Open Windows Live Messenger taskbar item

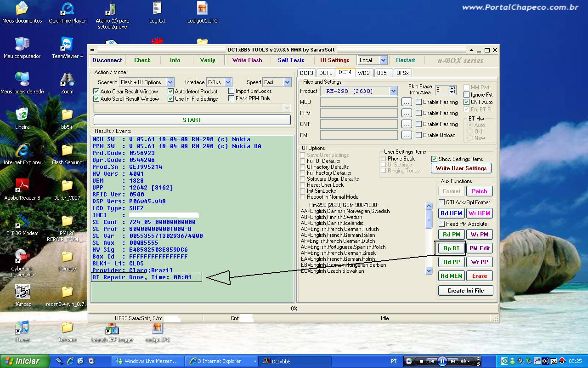(x=148, y=361)
